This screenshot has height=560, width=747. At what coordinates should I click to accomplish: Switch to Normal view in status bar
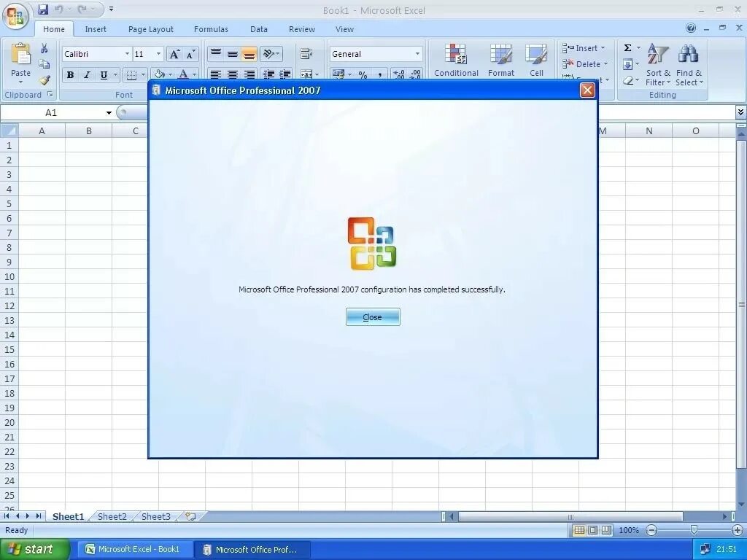coord(579,530)
